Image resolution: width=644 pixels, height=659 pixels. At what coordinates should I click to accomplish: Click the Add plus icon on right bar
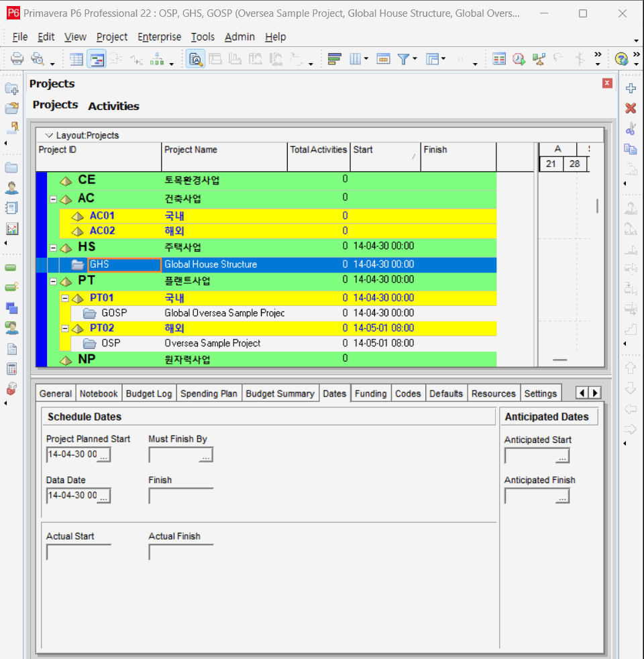631,89
